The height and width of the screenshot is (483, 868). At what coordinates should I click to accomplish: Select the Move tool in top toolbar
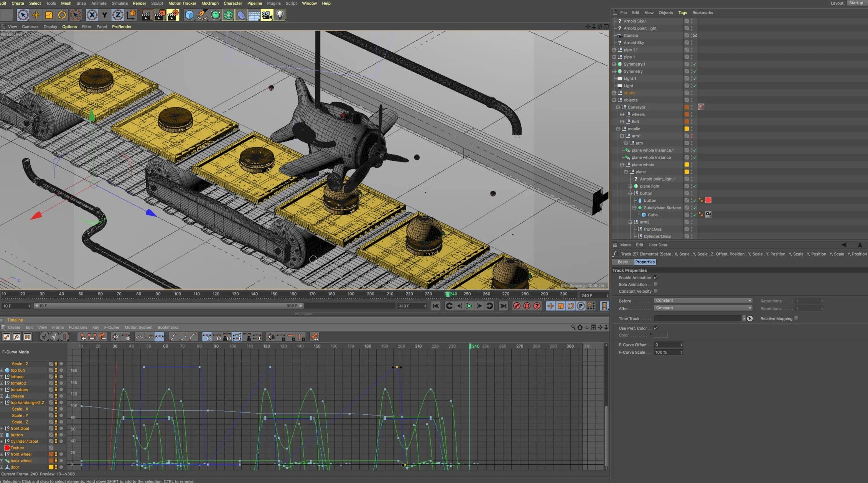tap(36, 15)
